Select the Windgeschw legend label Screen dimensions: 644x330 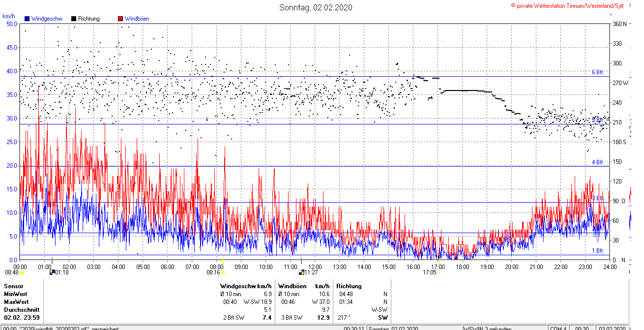(x=46, y=19)
